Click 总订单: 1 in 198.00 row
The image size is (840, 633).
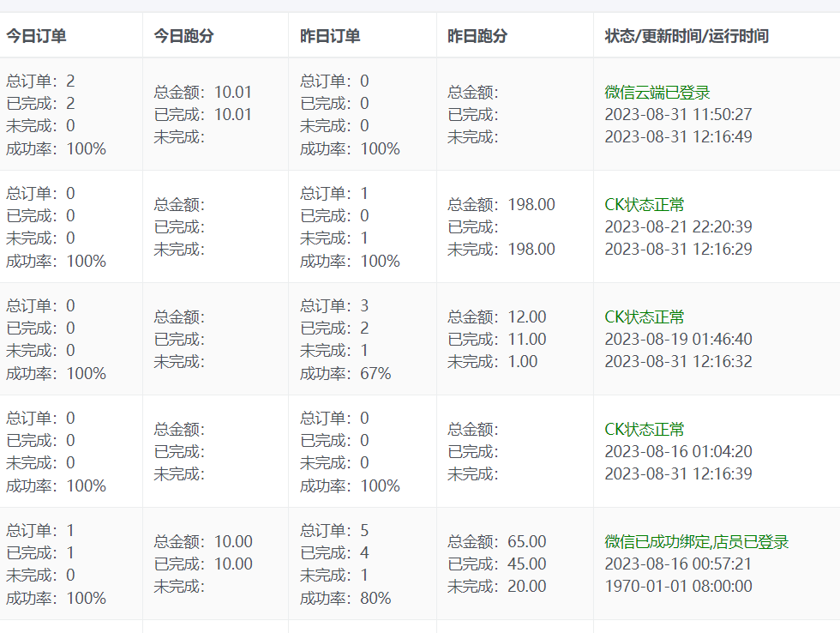pos(335,194)
